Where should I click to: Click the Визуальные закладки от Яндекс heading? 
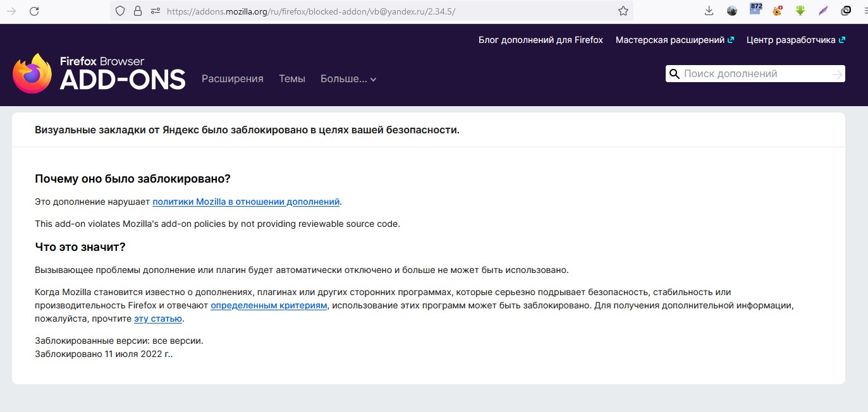coord(247,130)
